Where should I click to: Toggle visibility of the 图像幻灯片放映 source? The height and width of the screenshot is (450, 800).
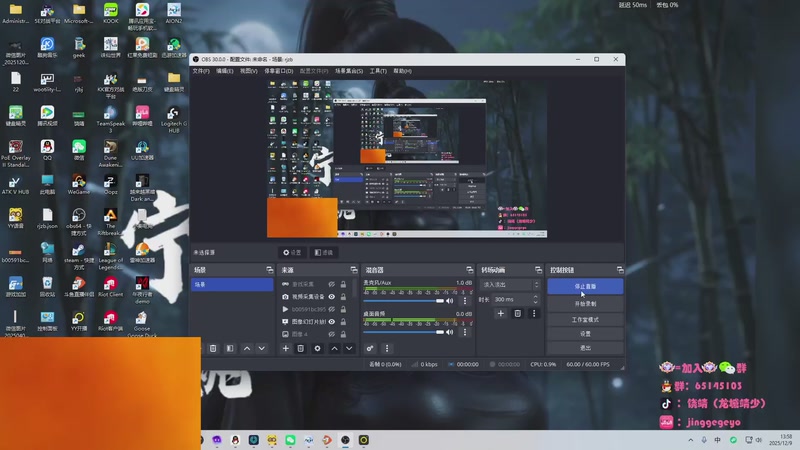pos(332,321)
